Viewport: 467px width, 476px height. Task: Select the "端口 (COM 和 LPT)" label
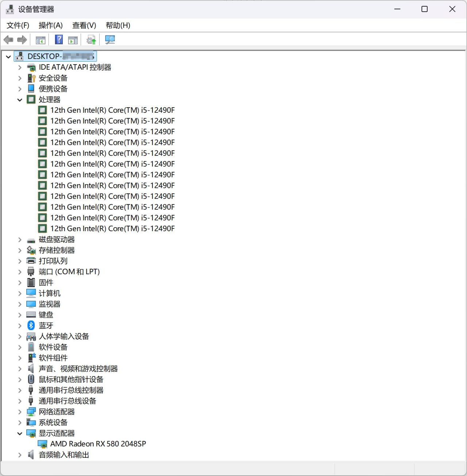(69, 272)
